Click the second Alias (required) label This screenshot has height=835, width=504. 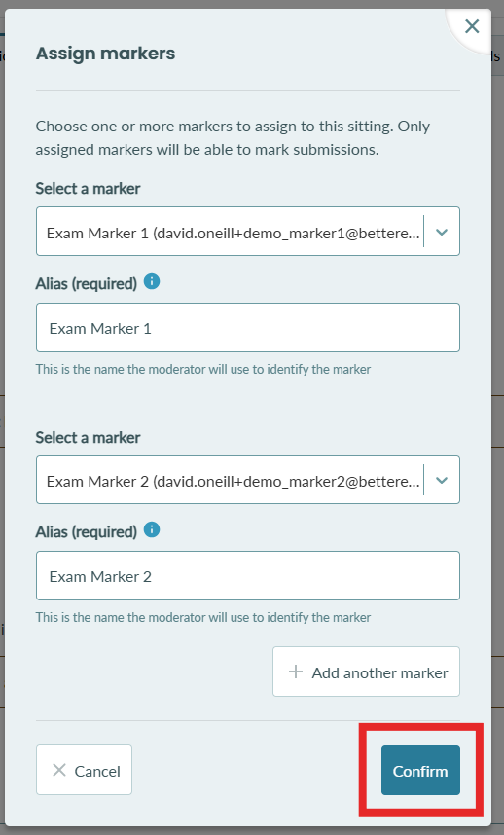(87, 531)
